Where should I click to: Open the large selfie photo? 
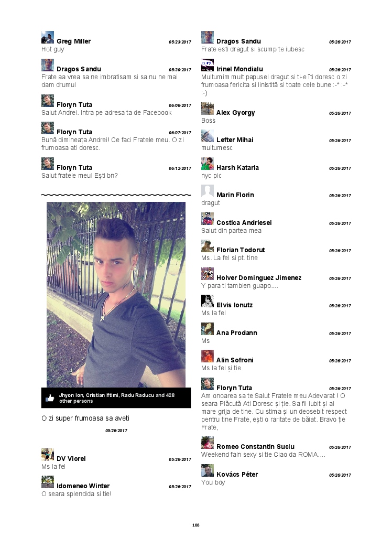[x=116, y=295]
